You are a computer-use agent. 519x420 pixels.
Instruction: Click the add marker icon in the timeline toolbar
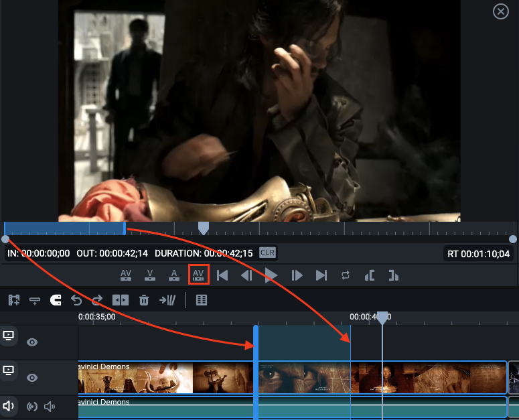pos(35,301)
